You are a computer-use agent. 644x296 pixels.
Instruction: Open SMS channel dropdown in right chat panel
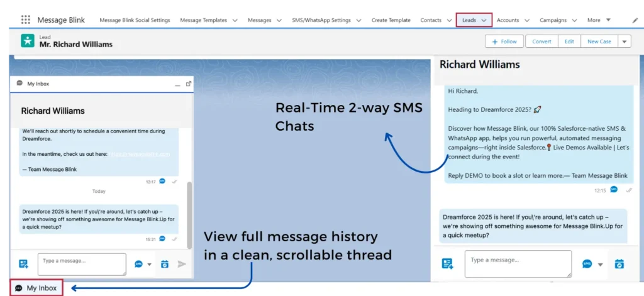tap(600, 265)
